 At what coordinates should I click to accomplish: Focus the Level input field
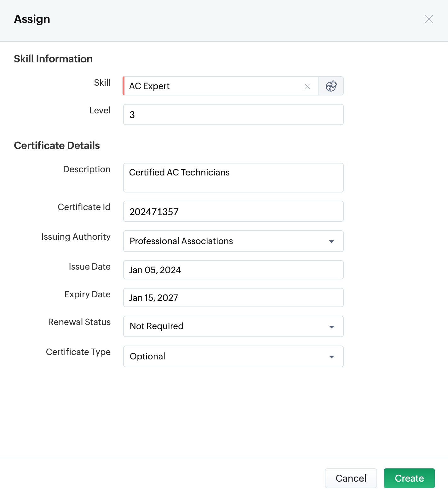(233, 115)
